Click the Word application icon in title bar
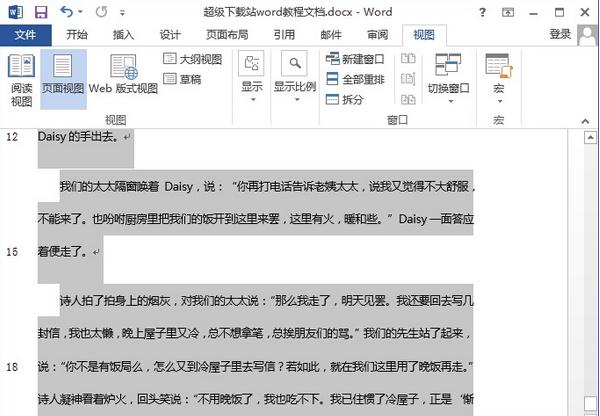Image resolution: width=600 pixels, height=416 pixels. (x=15, y=12)
